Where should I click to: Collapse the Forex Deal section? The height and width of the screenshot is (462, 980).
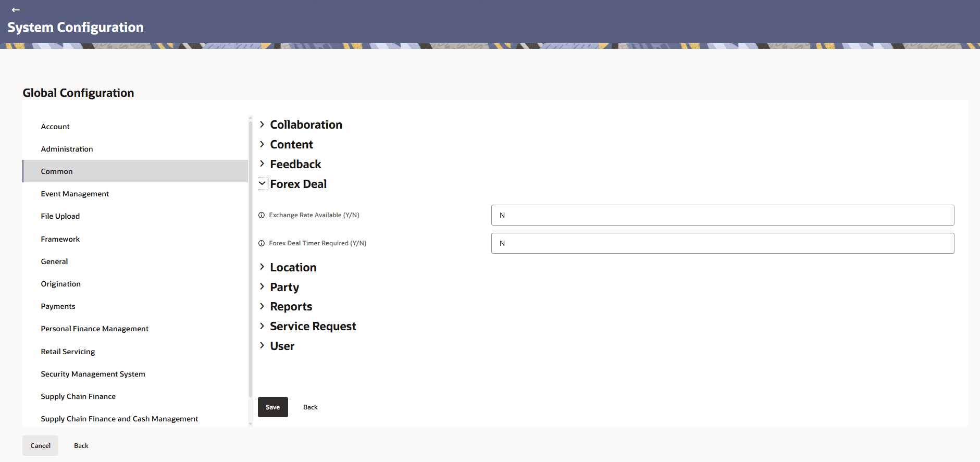[x=263, y=184]
